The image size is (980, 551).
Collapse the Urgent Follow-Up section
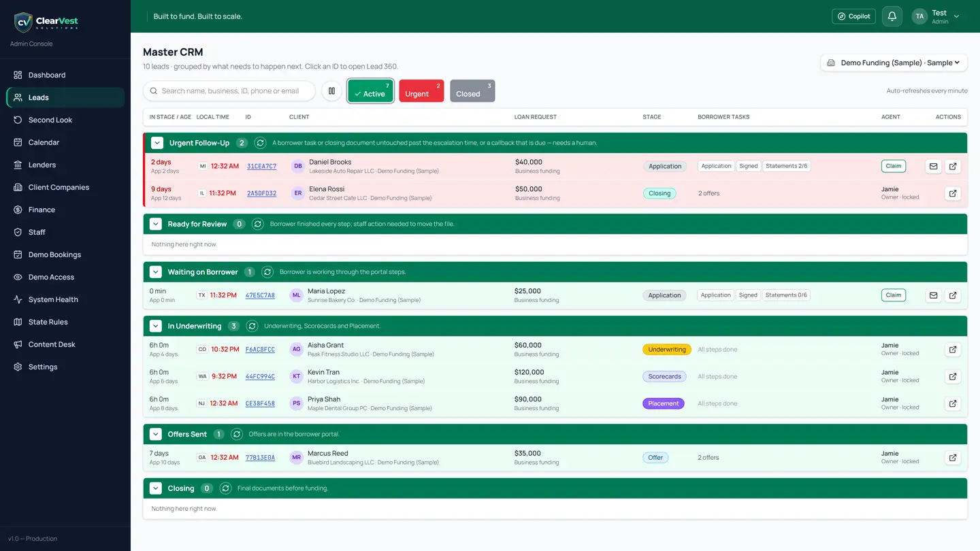point(157,143)
